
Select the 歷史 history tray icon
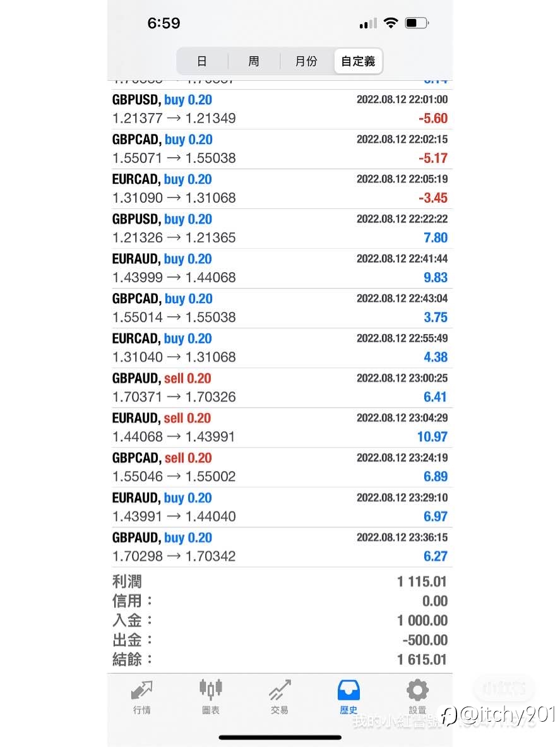[x=349, y=690]
